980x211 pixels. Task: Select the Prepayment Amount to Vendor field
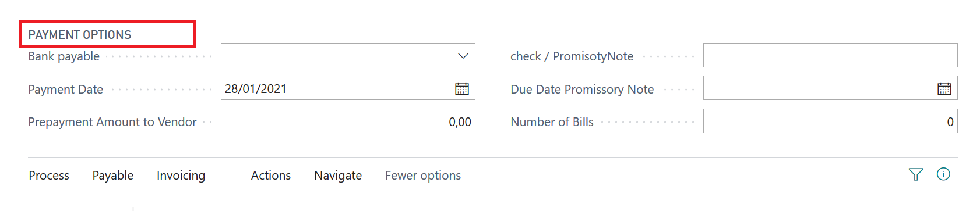coord(348,121)
